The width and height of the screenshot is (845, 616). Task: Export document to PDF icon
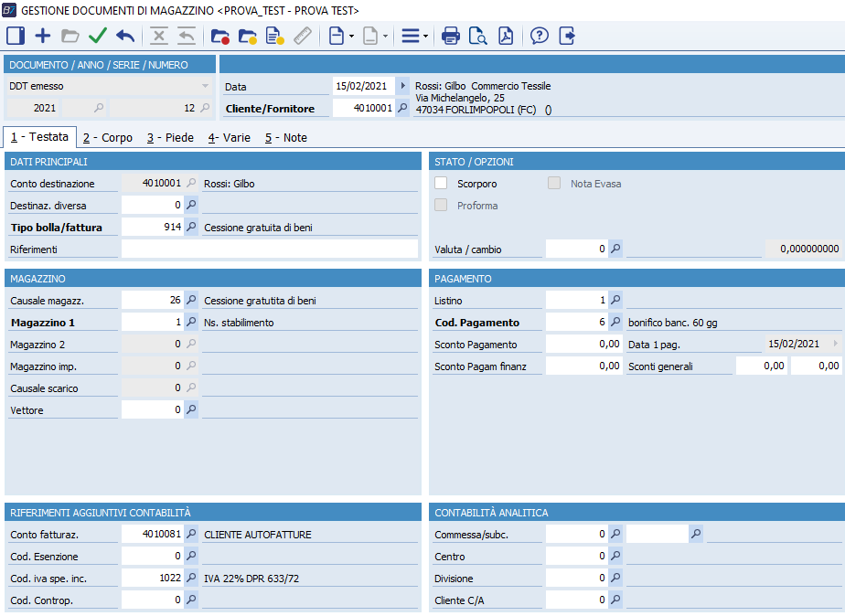click(506, 36)
